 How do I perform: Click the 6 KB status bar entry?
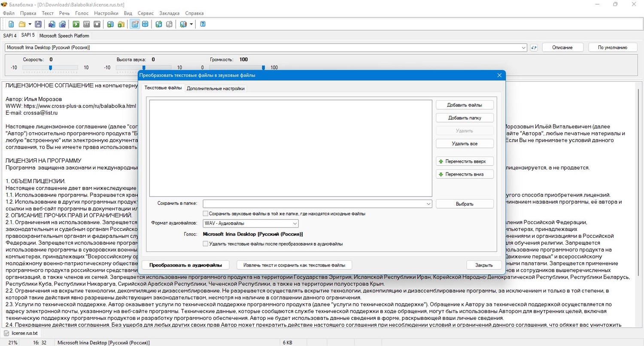pos(287,343)
